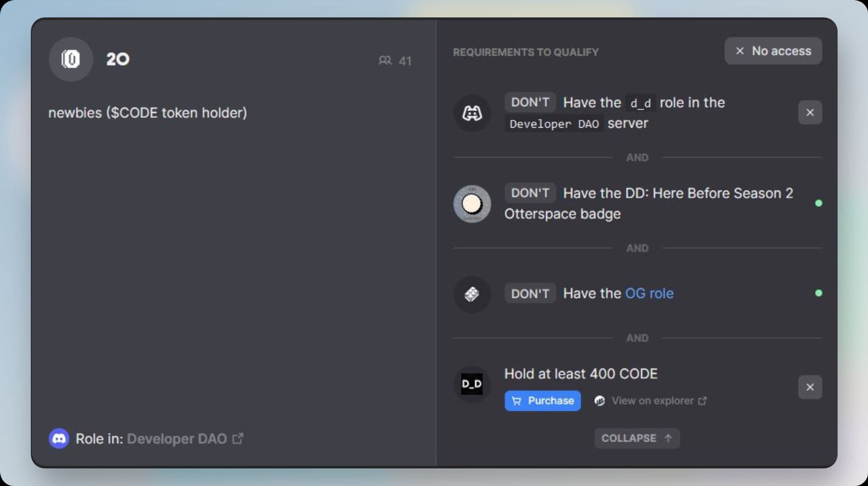
Task: Click the OG role requirement icon
Action: click(472, 294)
